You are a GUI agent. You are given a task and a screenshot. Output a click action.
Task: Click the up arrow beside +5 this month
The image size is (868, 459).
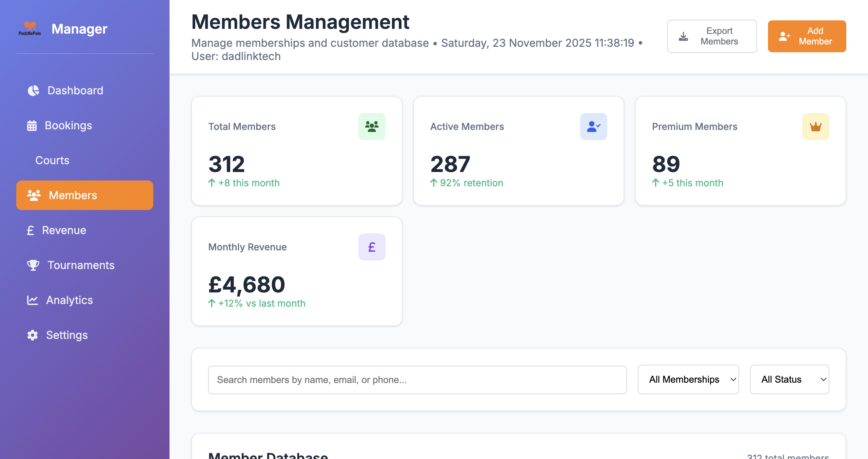pyautogui.click(x=656, y=183)
